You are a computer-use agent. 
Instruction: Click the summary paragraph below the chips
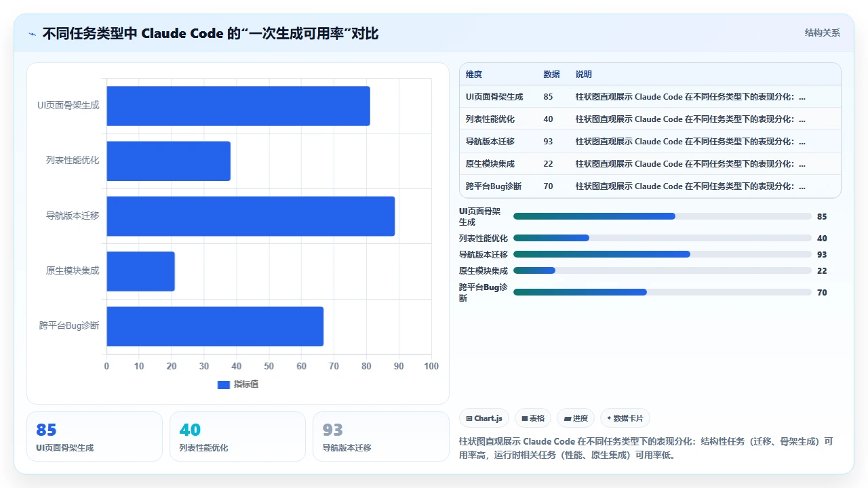(x=646, y=448)
